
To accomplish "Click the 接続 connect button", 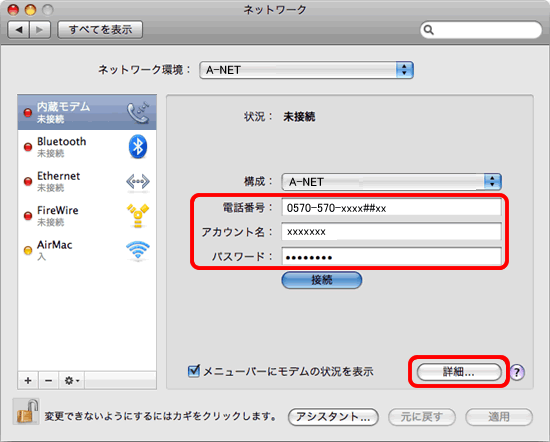I will [x=322, y=280].
